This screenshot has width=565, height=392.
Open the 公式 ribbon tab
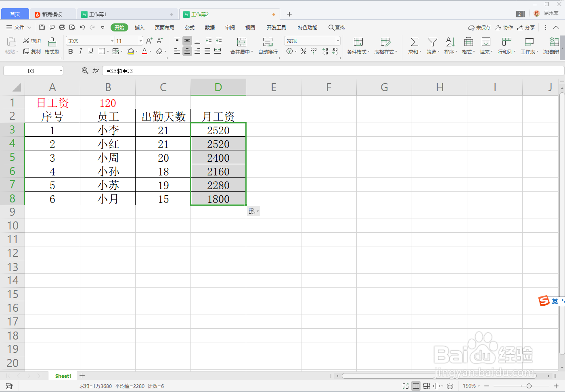190,27
